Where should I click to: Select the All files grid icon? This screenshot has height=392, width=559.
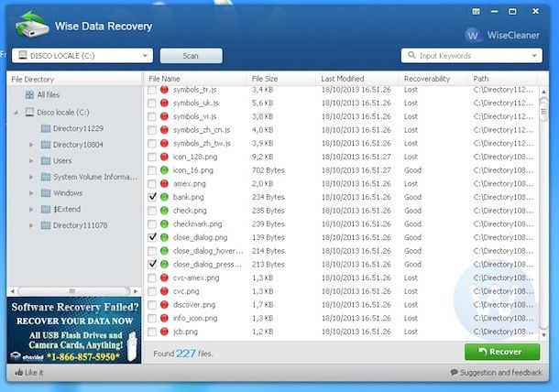click(x=29, y=94)
